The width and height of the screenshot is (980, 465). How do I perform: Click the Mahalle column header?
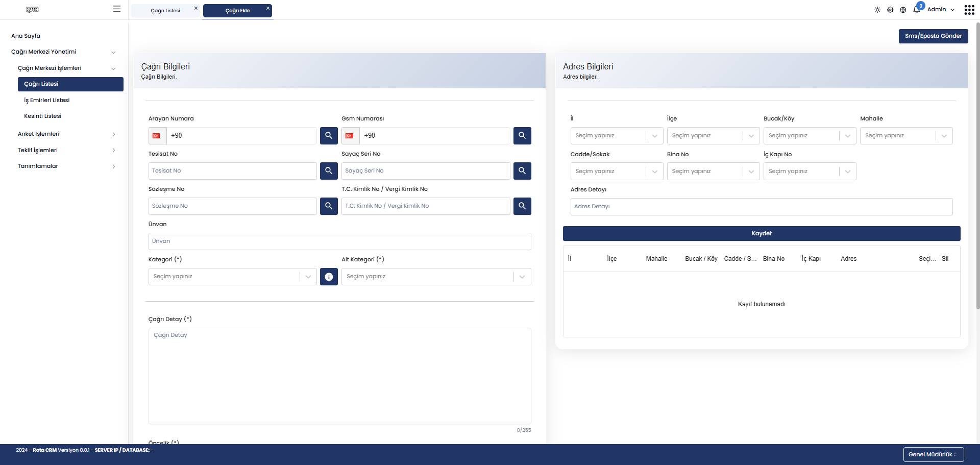656,259
